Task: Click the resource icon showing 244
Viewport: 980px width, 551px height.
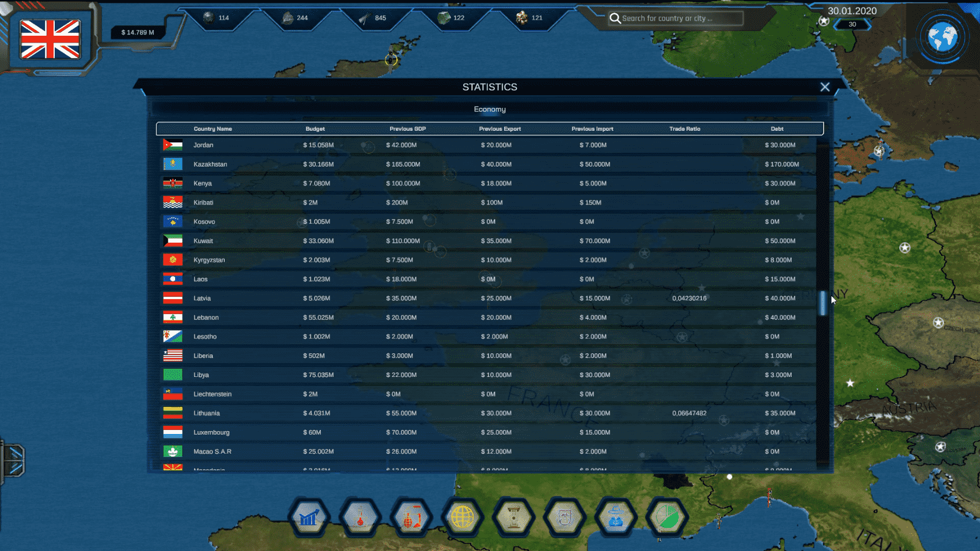Action: point(287,18)
